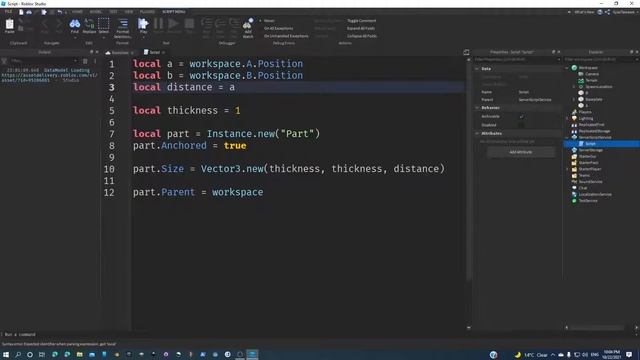Screen dimensions: 640x360
Task: Select ReplicatedStorage in Explorer
Action: [x=591, y=131]
